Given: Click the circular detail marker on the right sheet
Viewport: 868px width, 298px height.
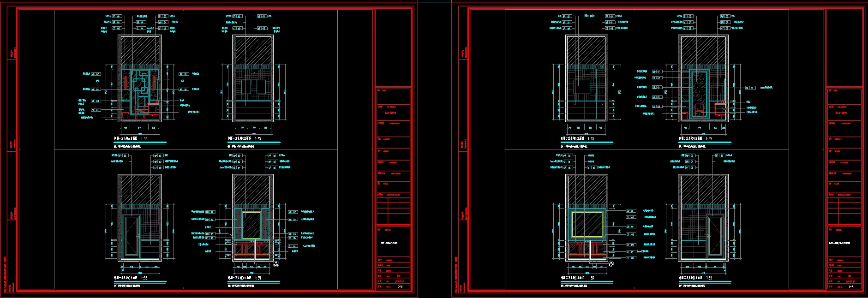Looking at the screenshot, I should point(611,264).
